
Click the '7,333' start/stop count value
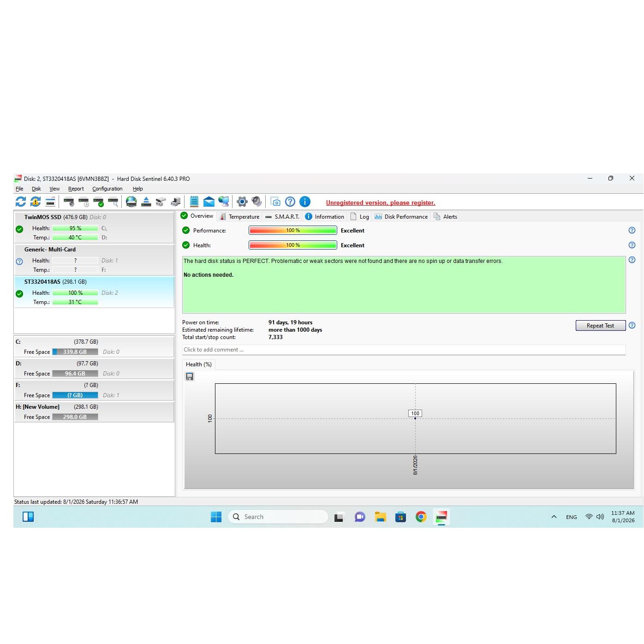275,337
